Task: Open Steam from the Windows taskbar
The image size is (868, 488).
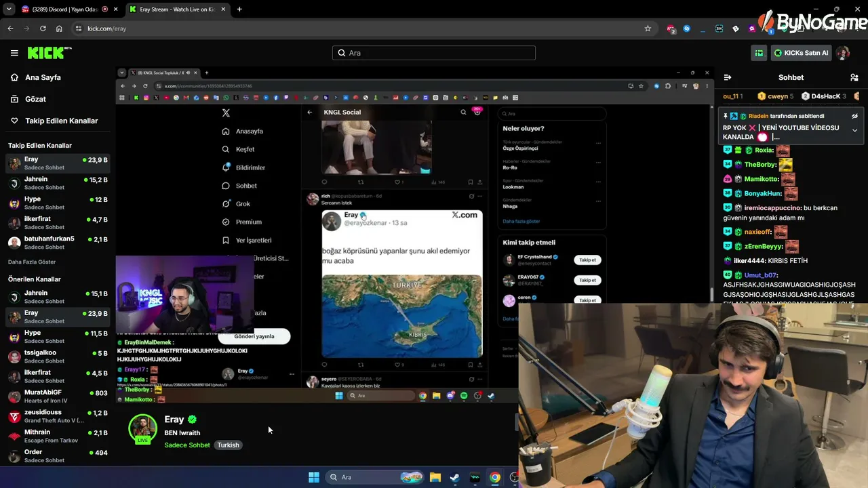Action: [454, 477]
